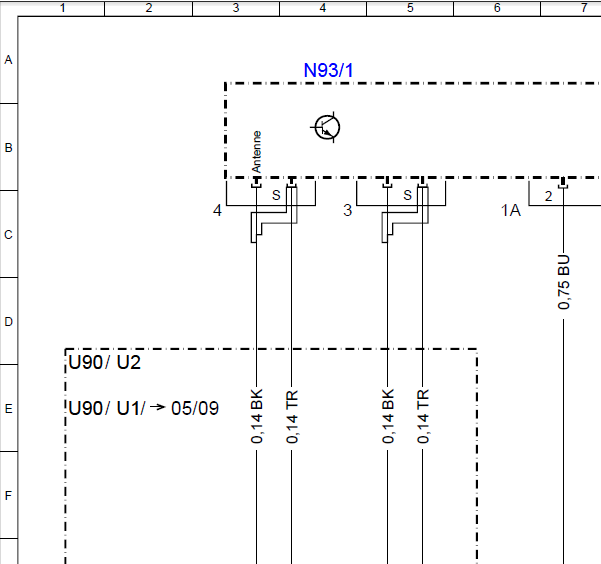Click row marker A on grid ruler

click(8, 60)
